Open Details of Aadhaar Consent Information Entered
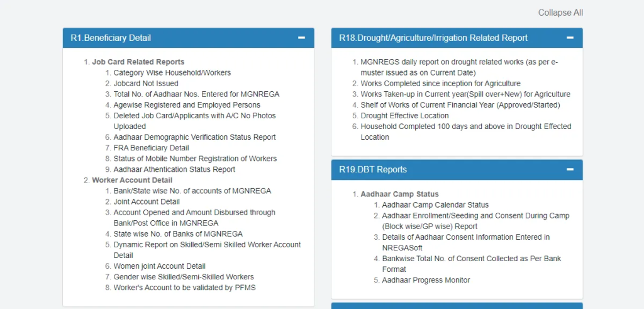Screen dimensions: 644x309 tap(466, 242)
